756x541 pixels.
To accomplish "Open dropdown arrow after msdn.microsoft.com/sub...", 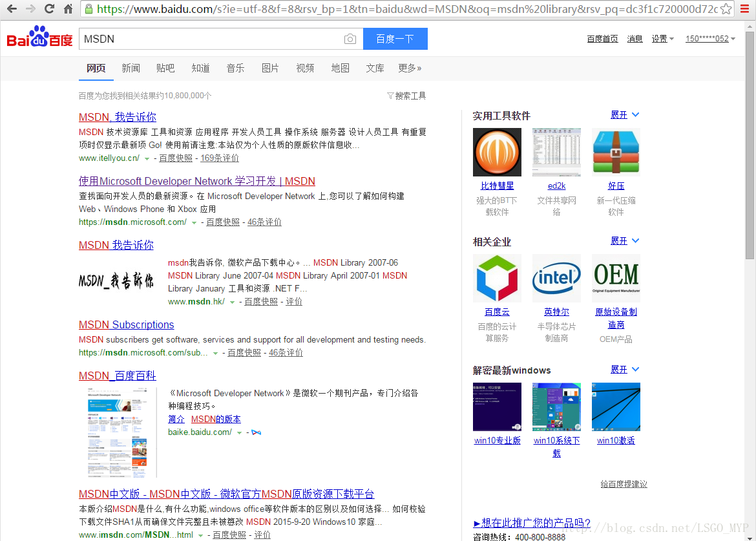I will (x=216, y=354).
